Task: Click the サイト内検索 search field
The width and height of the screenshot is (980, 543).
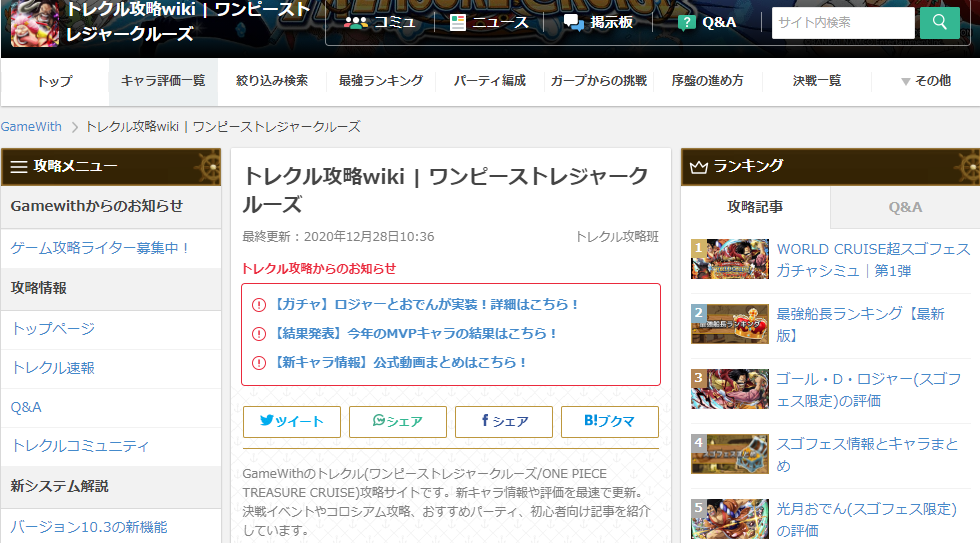Action: 842,22
